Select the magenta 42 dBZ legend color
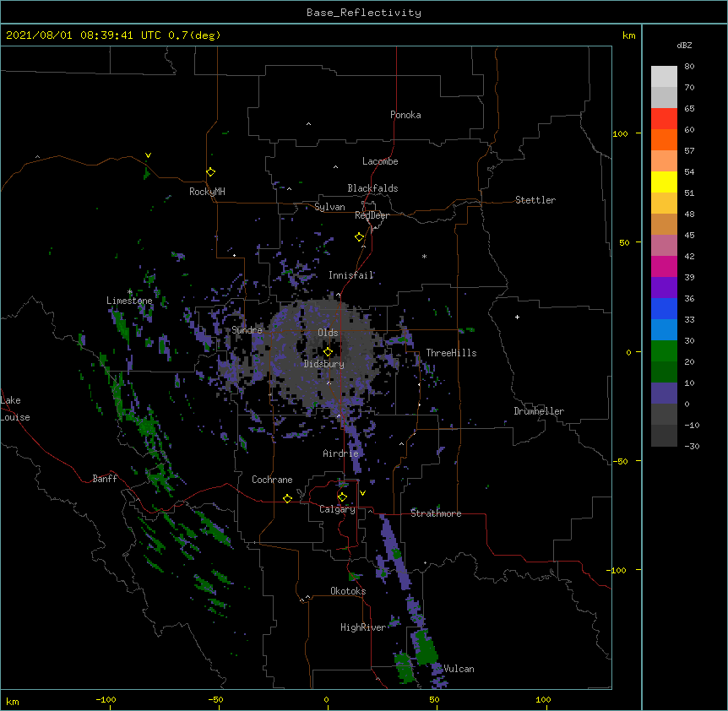 664,266
